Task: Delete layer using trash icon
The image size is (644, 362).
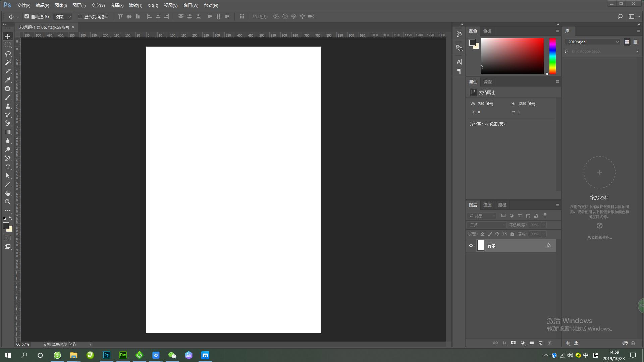Action: tap(549, 343)
